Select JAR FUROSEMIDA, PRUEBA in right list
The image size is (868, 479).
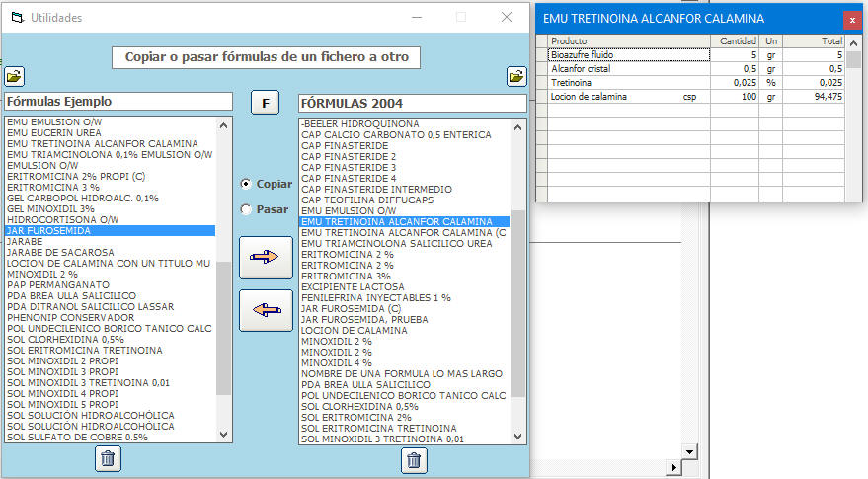point(404,320)
